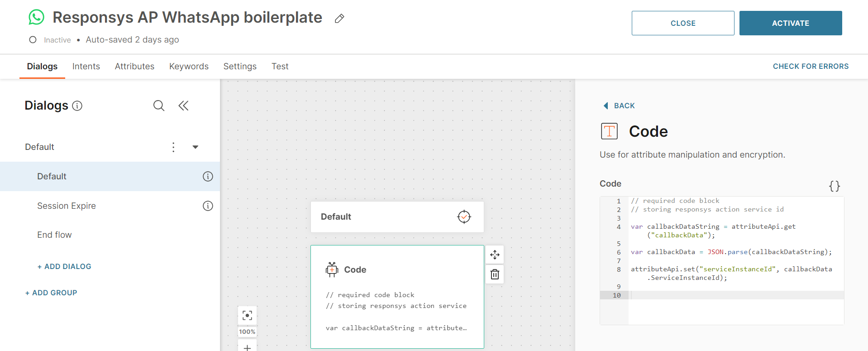This screenshot has height=351, width=868.
Task: Click line 10 in code editor
Action: click(736, 295)
